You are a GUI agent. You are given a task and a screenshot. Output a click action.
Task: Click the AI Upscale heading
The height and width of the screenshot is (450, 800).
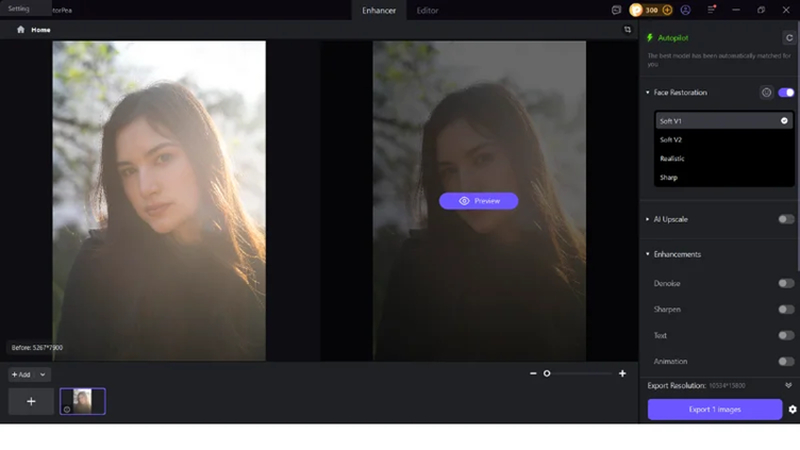click(x=670, y=219)
